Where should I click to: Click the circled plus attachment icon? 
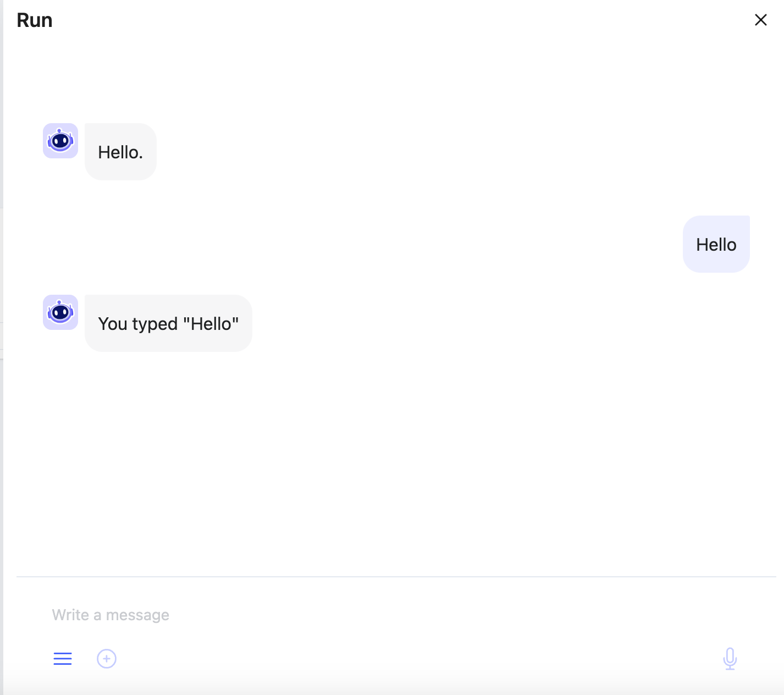pyautogui.click(x=107, y=659)
